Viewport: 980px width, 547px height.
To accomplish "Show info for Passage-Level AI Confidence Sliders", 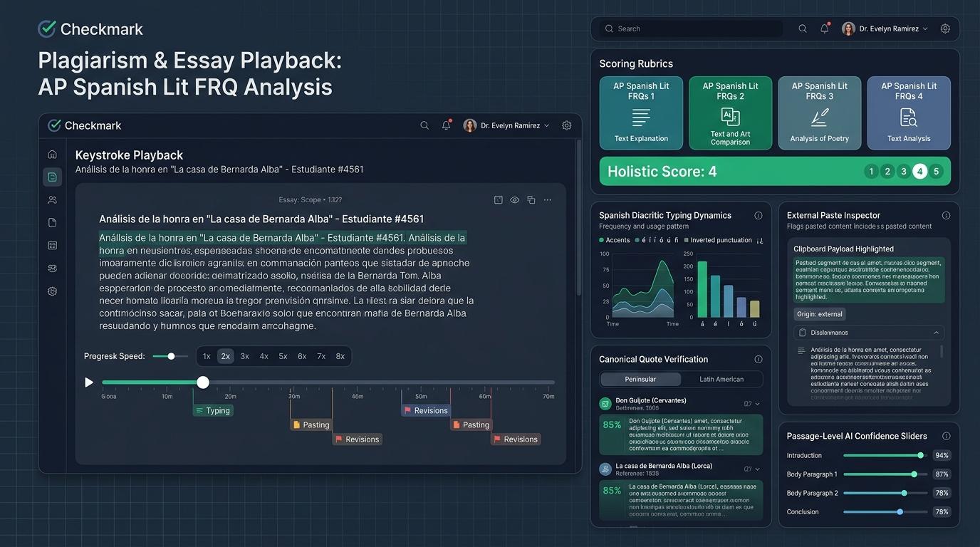I will 946,436.
